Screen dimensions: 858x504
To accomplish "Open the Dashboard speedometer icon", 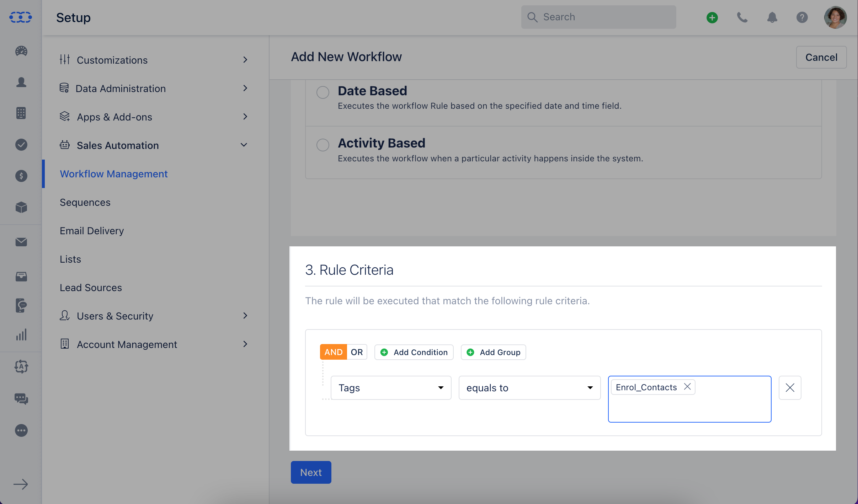I will tap(21, 51).
